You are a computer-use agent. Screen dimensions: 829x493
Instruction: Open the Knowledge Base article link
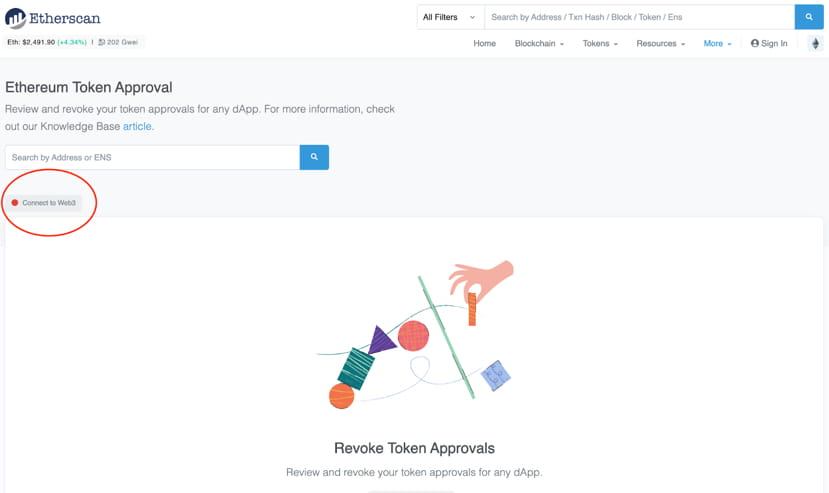pyautogui.click(x=137, y=127)
